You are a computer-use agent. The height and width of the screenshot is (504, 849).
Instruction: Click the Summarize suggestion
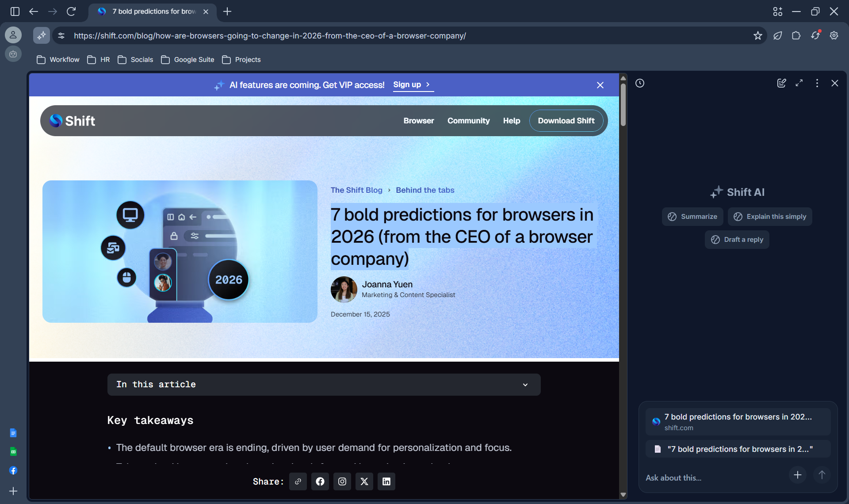tap(692, 217)
